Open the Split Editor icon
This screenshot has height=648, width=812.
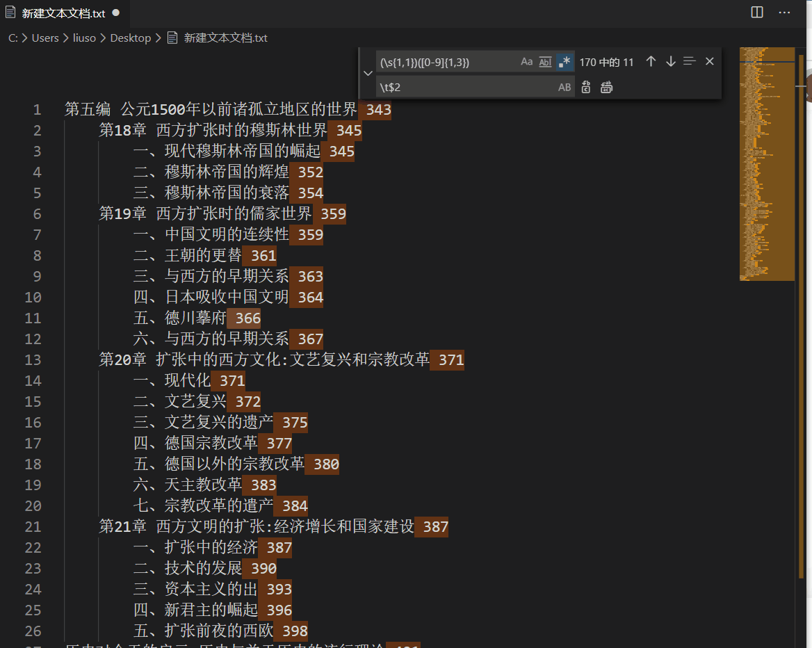(x=756, y=13)
